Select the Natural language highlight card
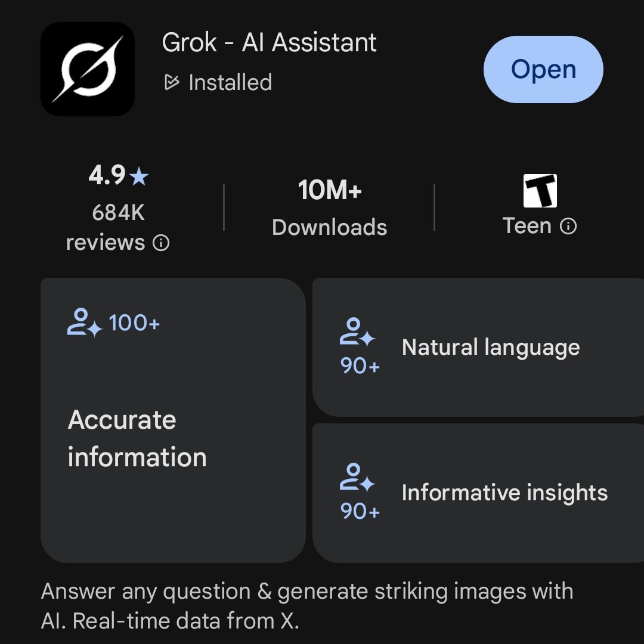 pos(477,346)
